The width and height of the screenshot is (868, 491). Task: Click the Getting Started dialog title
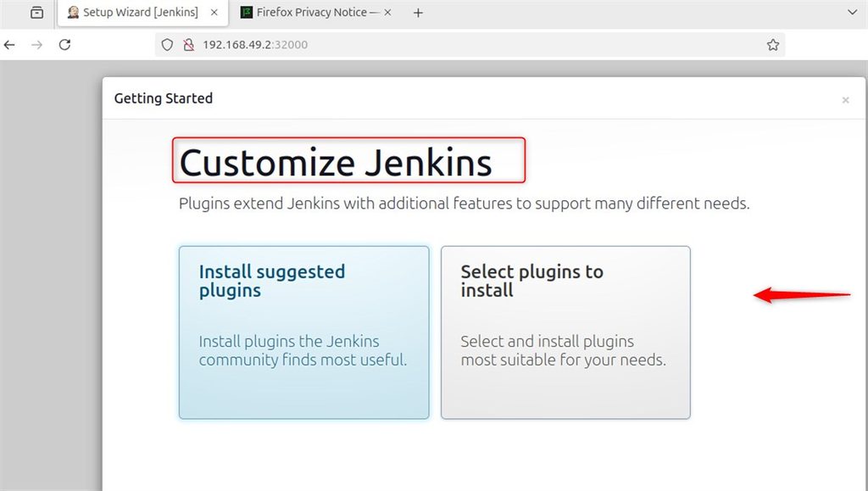[164, 98]
